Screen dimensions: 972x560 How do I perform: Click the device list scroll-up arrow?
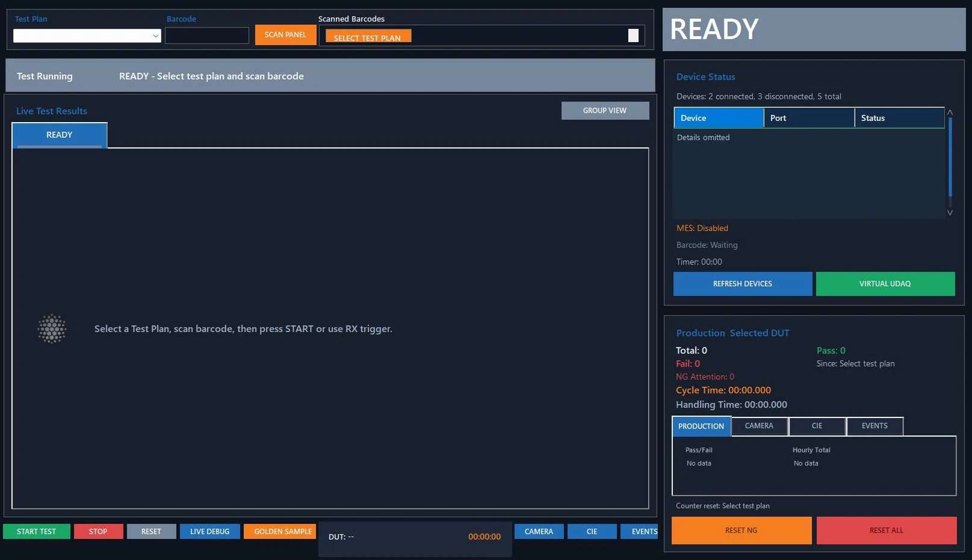[950, 112]
